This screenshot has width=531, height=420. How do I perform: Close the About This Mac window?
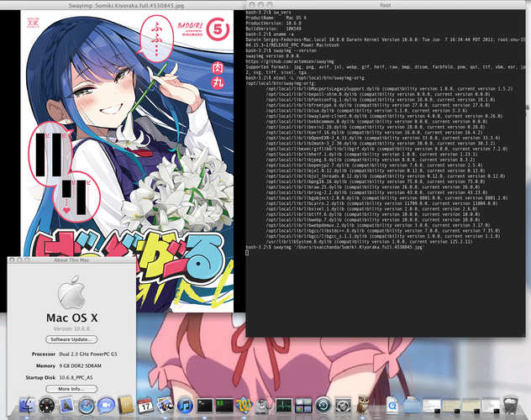tap(12, 260)
